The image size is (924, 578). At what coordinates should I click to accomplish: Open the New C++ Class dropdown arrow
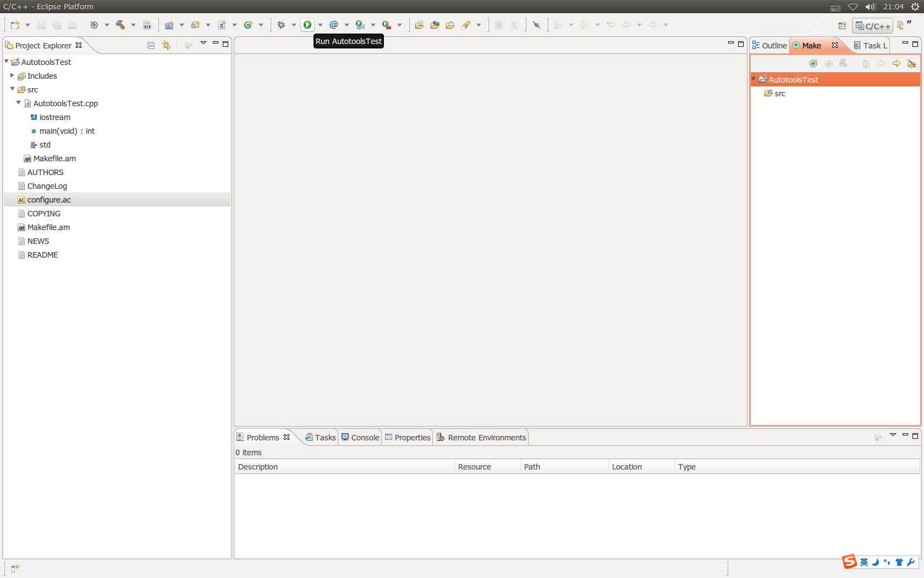261,25
